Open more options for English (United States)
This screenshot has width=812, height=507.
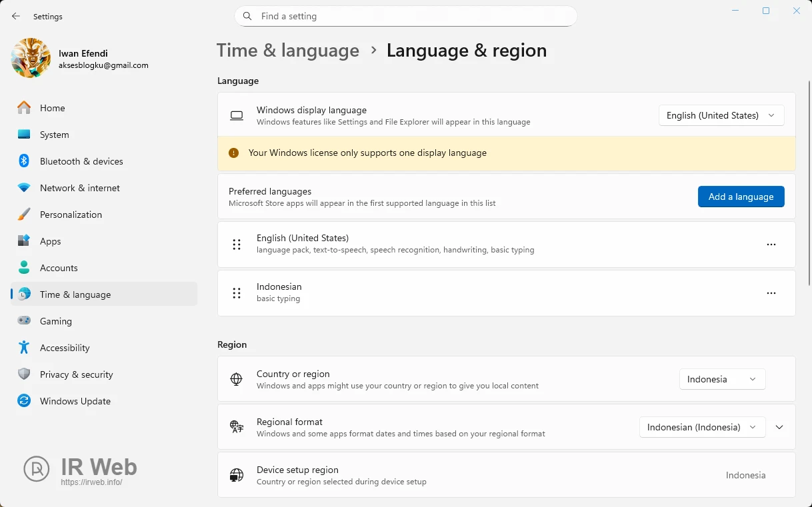tap(771, 245)
